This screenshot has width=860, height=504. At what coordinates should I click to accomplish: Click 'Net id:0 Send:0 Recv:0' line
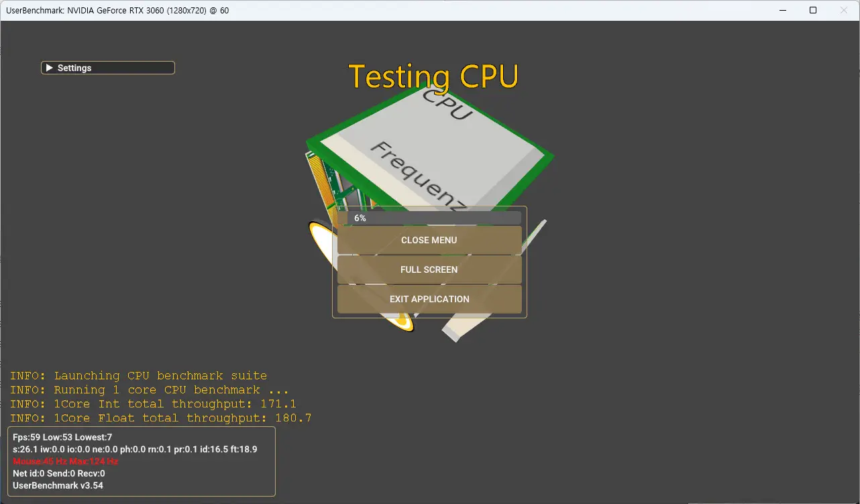pos(59,473)
